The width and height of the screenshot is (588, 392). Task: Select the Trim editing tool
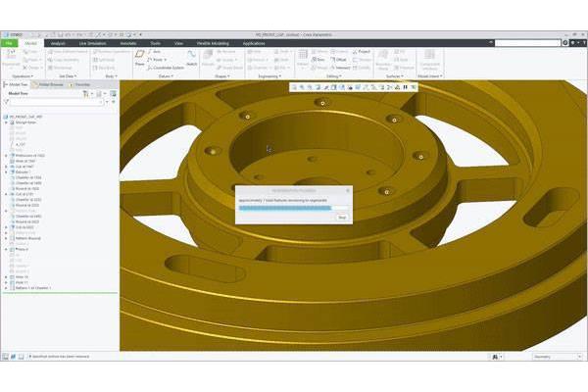click(x=318, y=60)
